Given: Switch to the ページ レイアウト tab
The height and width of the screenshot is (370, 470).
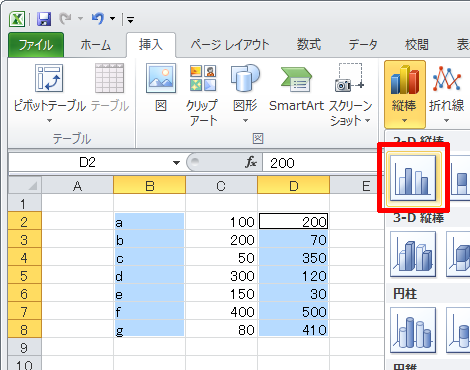Looking at the screenshot, I should pyautogui.click(x=230, y=45).
